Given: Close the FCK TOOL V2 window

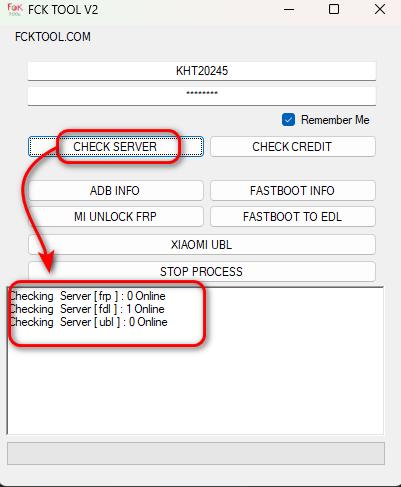Looking at the screenshot, I should pos(380,9).
